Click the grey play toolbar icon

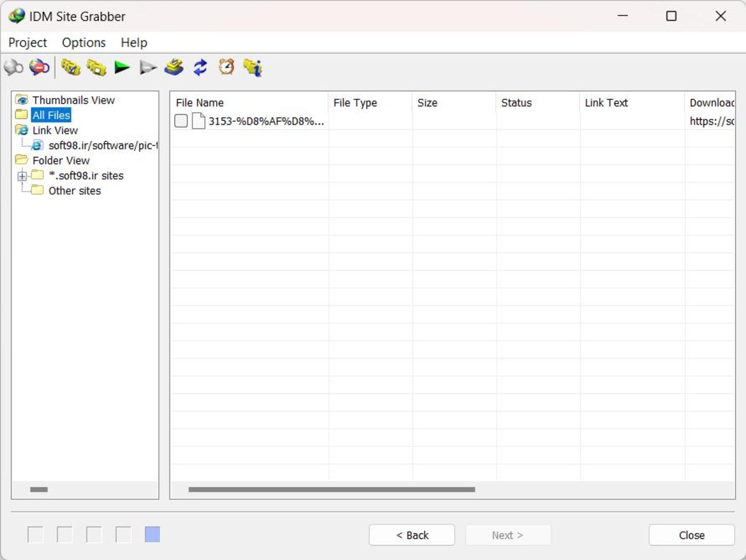tap(148, 68)
